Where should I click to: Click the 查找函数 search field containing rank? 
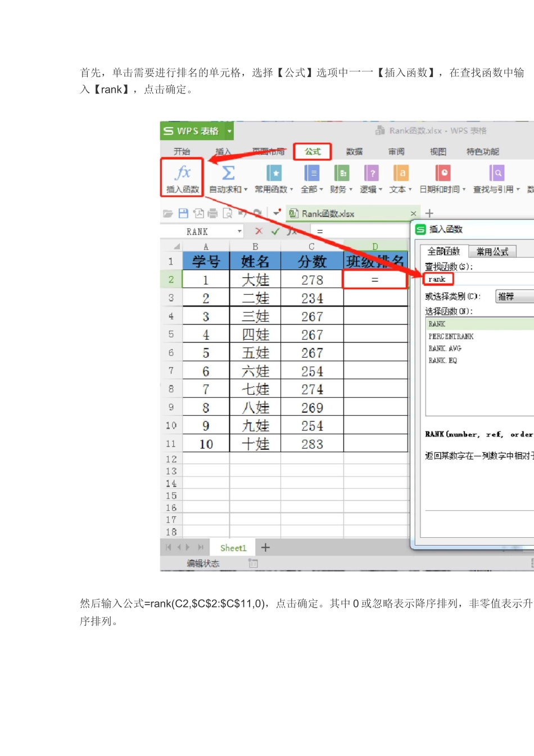click(x=478, y=279)
